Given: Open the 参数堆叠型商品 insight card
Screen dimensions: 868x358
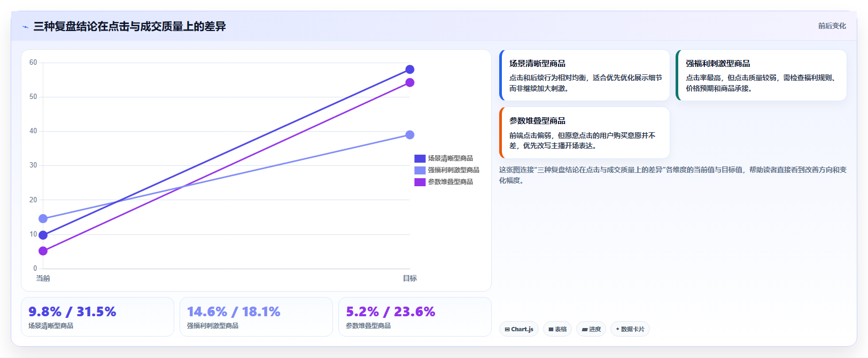Looking at the screenshot, I should pyautogui.click(x=584, y=133).
